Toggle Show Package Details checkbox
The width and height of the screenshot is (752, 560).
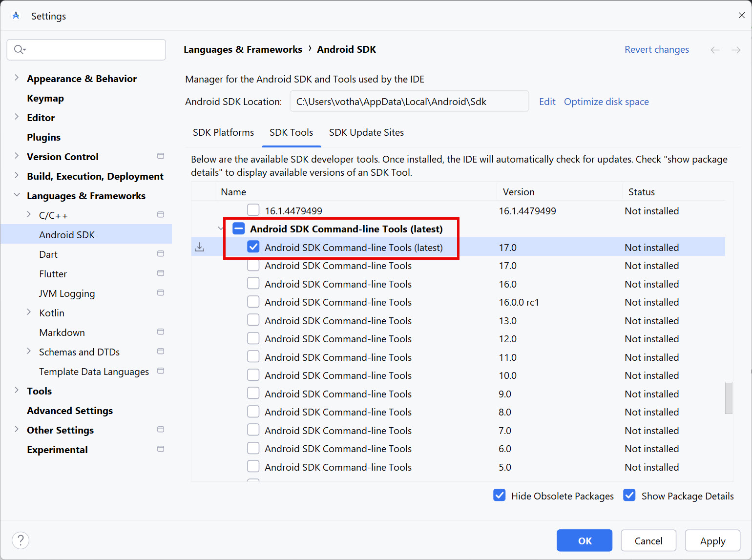pos(629,496)
